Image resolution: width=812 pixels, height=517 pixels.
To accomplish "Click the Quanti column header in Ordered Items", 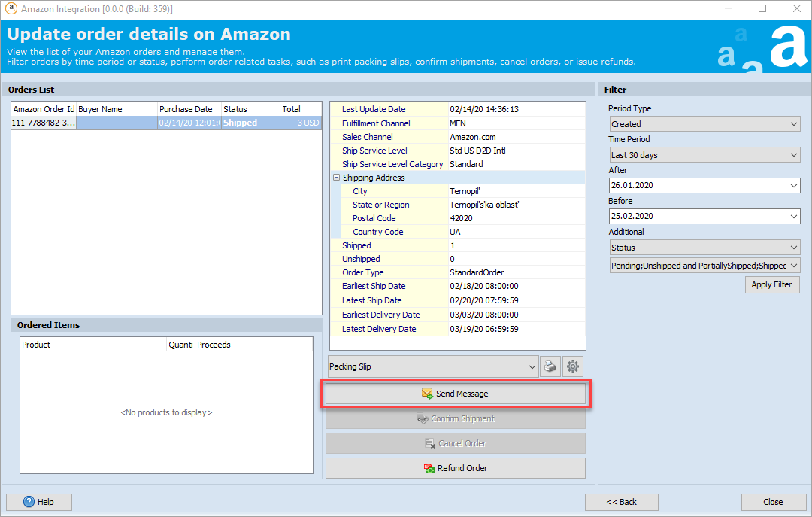I will pyautogui.click(x=180, y=345).
